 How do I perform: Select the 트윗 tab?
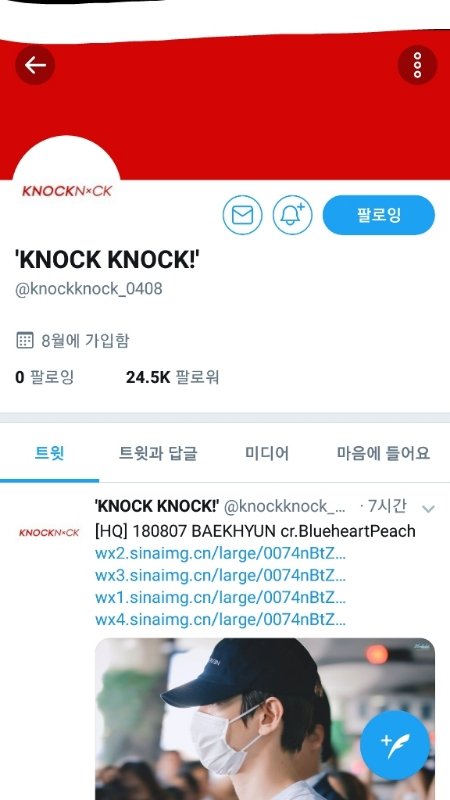coord(49,453)
